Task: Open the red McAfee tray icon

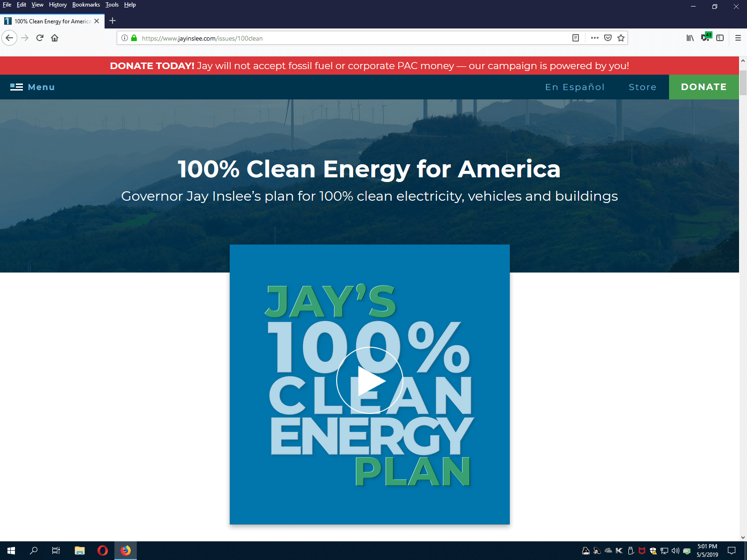Action: (642, 551)
